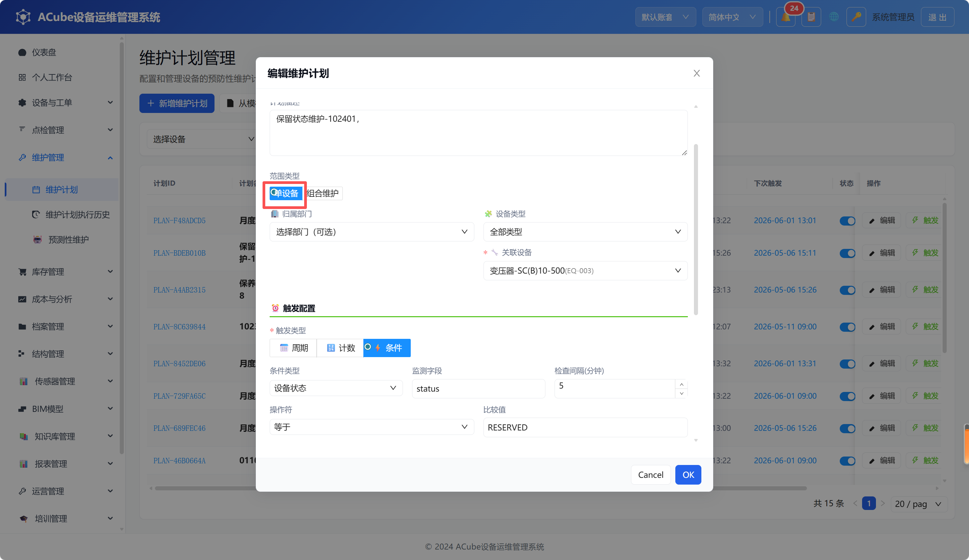Select the 计数 trigger type

340,348
